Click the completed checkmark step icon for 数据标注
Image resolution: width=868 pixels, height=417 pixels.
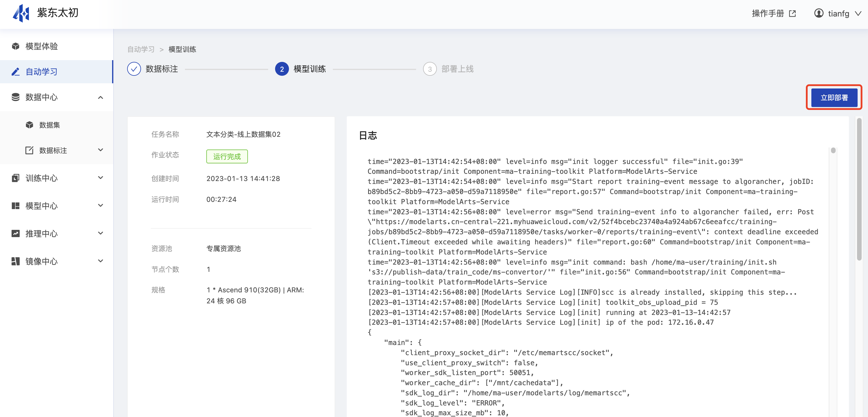pyautogui.click(x=134, y=69)
